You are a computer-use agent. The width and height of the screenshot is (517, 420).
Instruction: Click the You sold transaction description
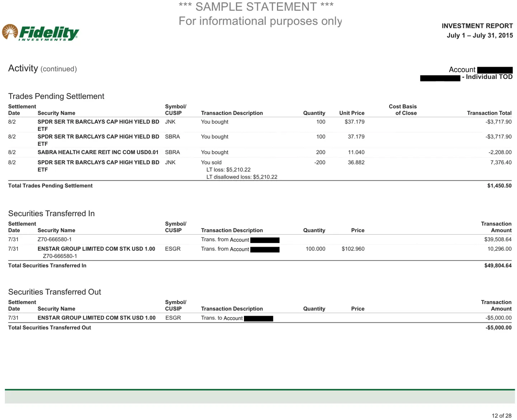[x=211, y=162]
